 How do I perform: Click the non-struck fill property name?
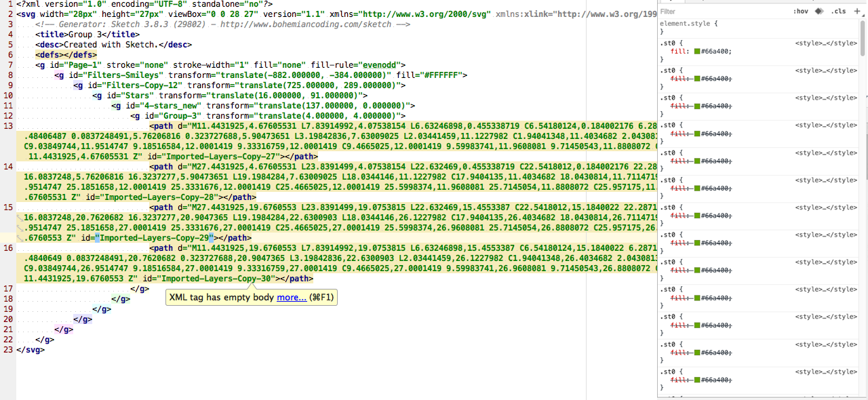tap(679, 51)
